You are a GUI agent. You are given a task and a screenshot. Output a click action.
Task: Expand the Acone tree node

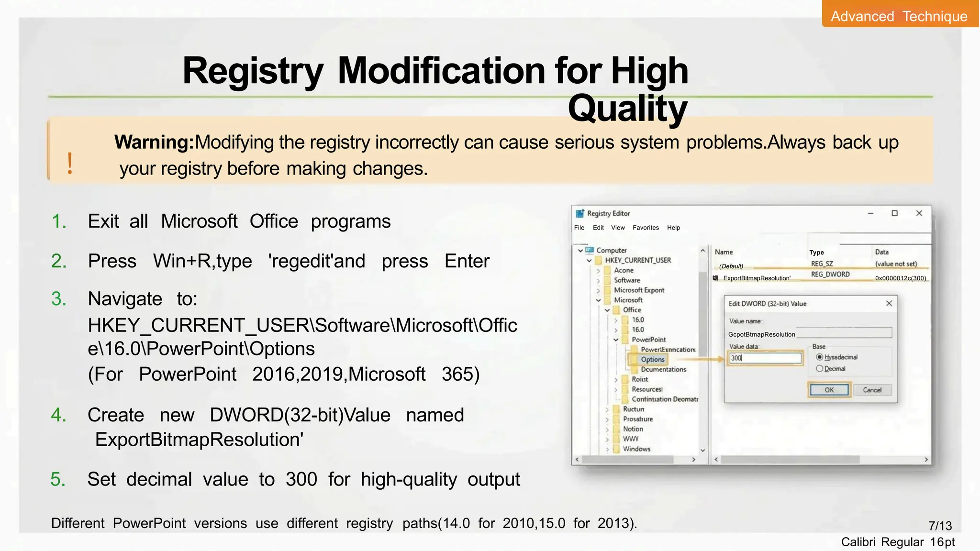(x=598, y=270)
